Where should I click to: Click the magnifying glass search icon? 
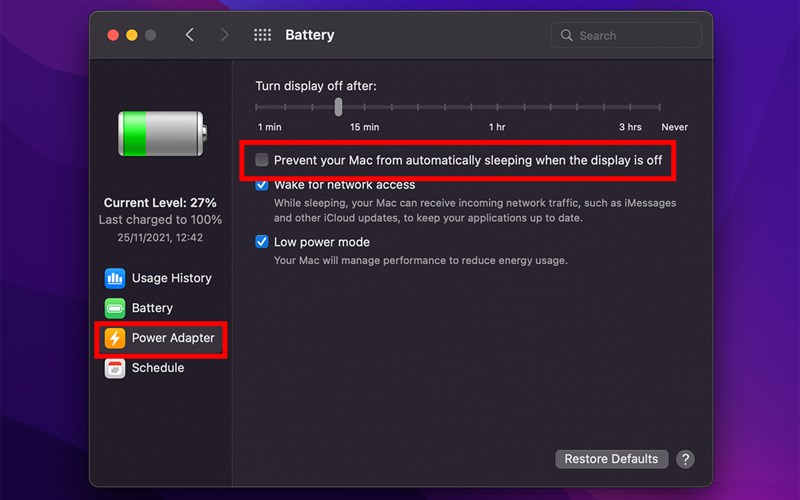click(x=567, y=35)
